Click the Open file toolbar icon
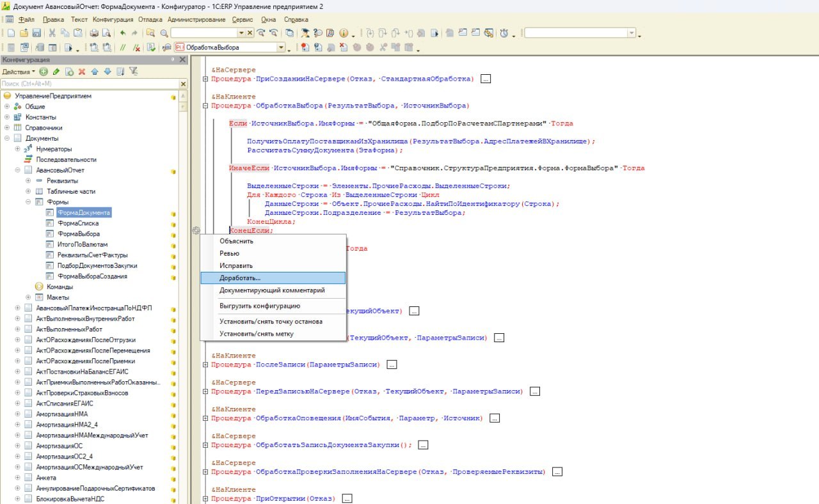Screen dimensions: 819x504 pos(24,33)
